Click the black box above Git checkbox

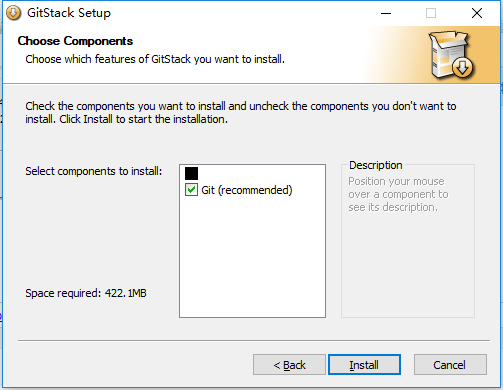[191, 173]
